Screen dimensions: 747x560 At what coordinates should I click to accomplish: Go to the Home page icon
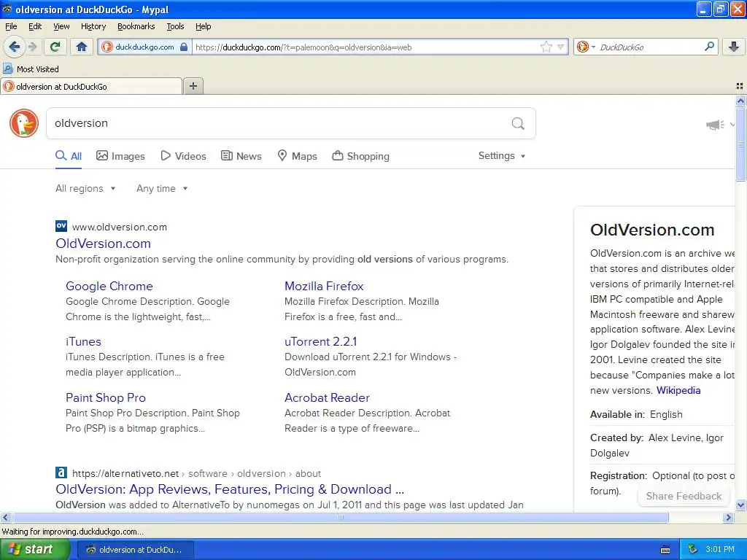[x=82, y=47]
